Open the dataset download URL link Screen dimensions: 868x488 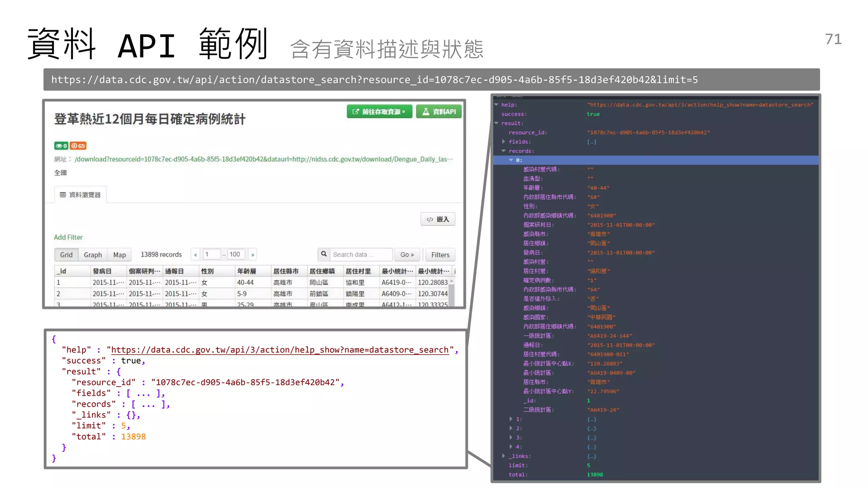point(264,159)
